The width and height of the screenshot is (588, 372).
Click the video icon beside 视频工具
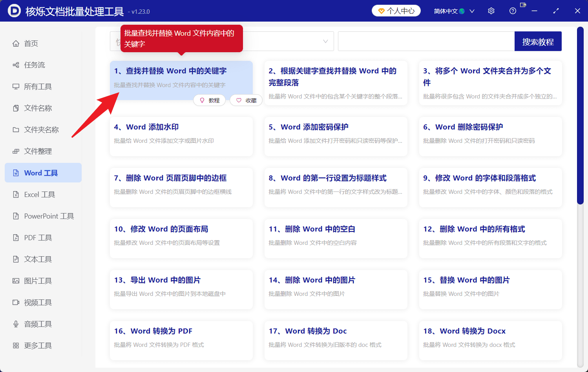[16, 303]
